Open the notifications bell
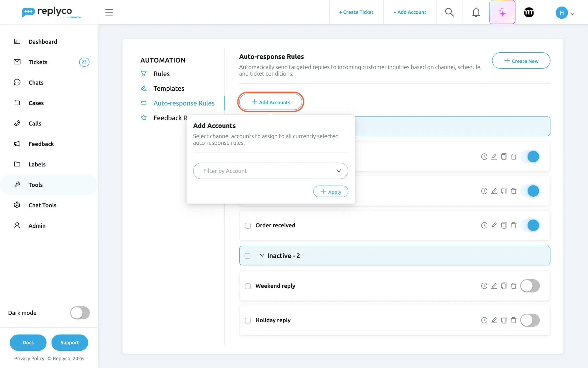 pos(476,12)
